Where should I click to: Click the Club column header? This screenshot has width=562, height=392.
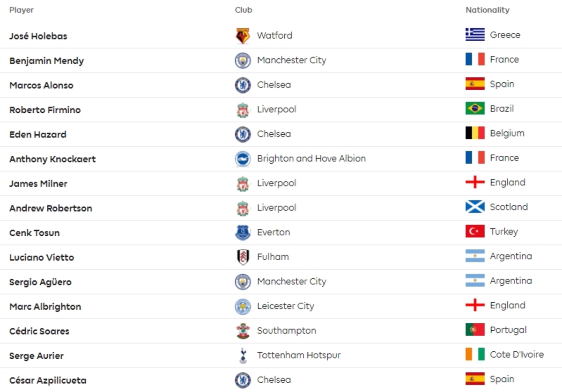click(x=244, y=10)
